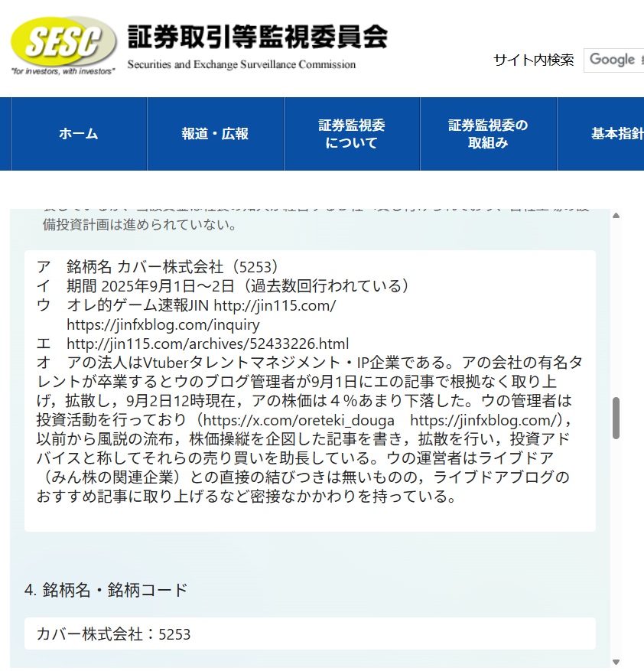
Task: Click the SESC logo
Action: point(63,42)
